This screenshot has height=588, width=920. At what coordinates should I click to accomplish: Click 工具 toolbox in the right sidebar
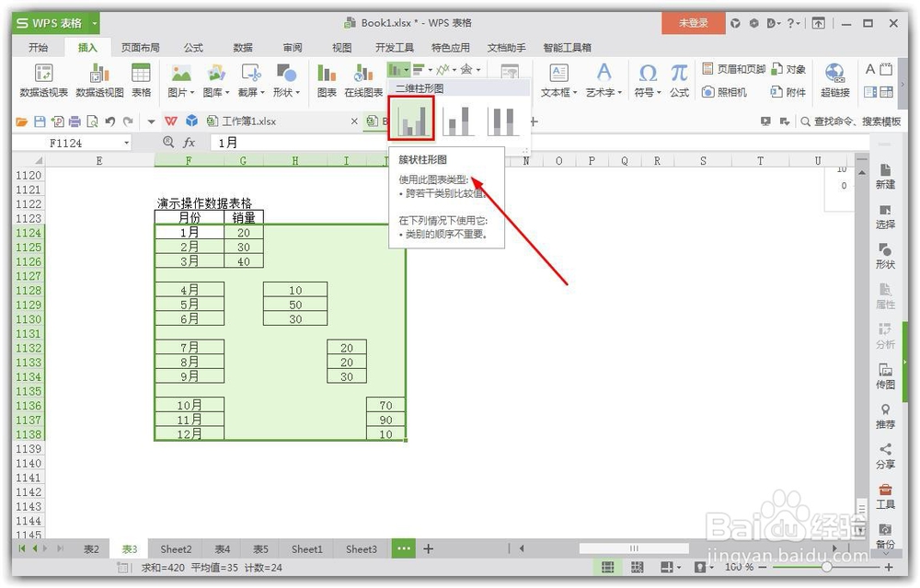(x=885, y=497)
